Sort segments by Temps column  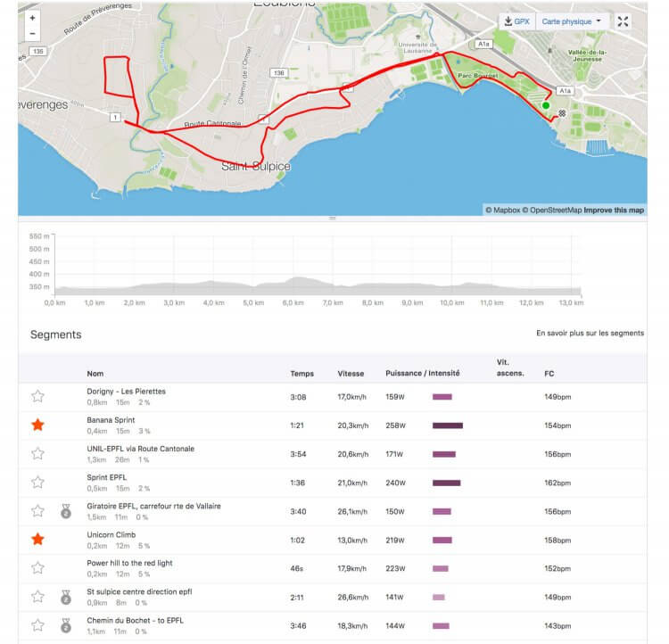pos(301,374)
